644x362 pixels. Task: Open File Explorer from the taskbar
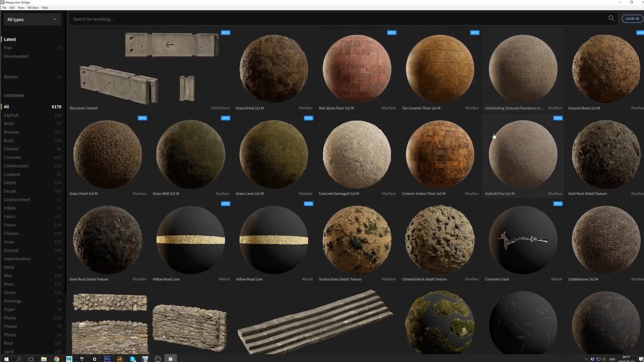[x=44, y=359]
